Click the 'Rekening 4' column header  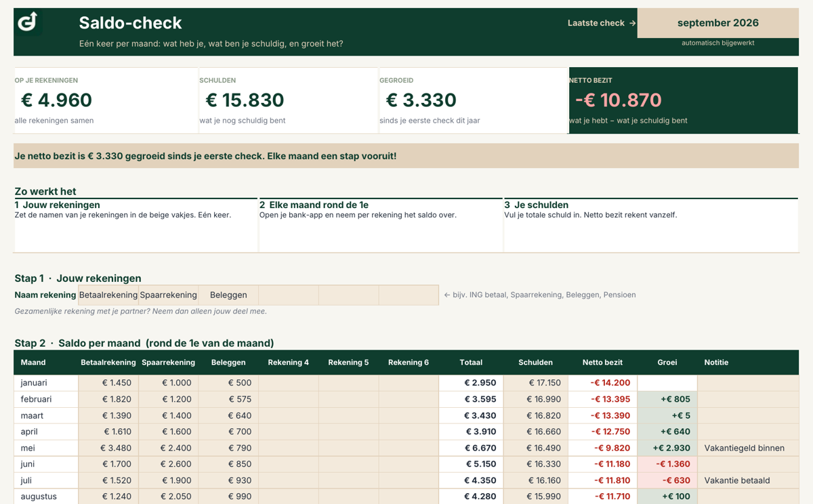pyautogui.click(x=289, y=362)
